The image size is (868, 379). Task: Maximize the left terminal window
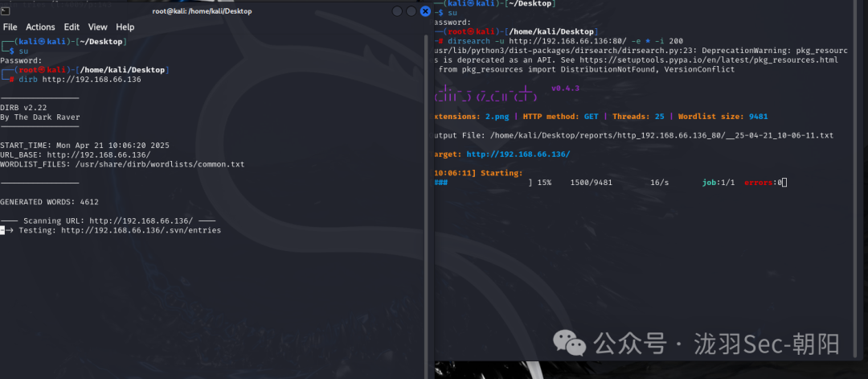click(x=411, y=11)
